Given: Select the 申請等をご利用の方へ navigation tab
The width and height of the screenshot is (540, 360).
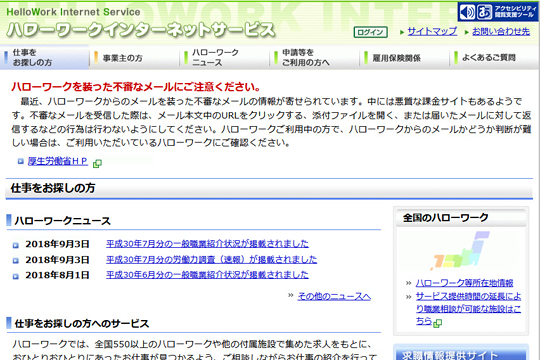Looking at the screenshot, I should point(315,58).
